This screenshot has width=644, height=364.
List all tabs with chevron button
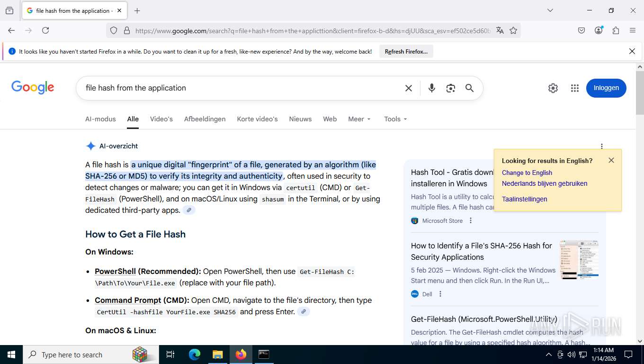pos(550,10)
